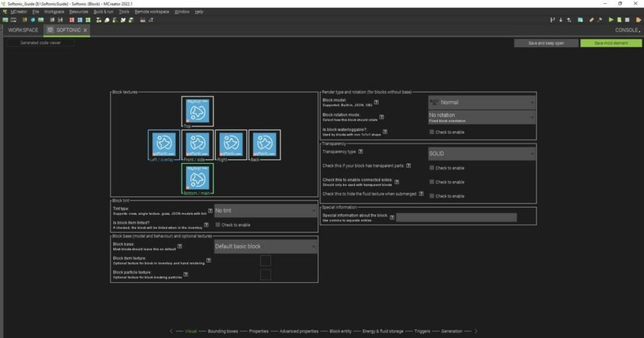Click the pink eraser toolbar icon
Image resolution: width=644 pixels, height=338 pixels.
(x=591, y=19)
